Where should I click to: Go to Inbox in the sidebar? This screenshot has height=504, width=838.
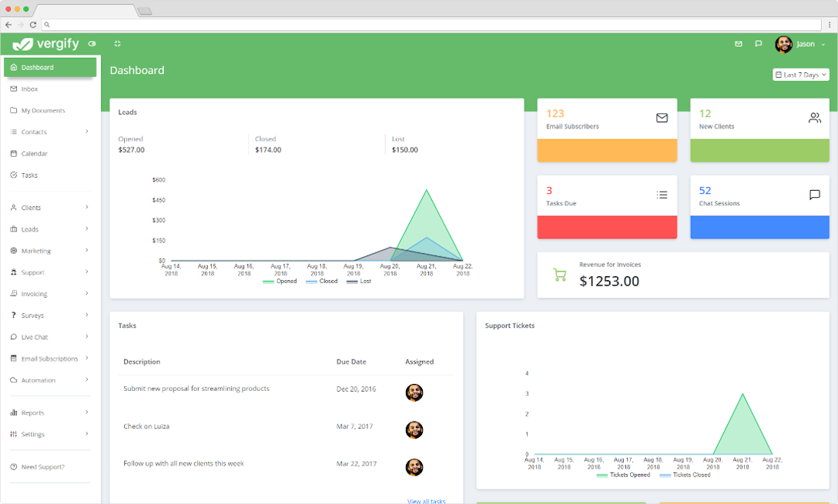pos(29,89)
